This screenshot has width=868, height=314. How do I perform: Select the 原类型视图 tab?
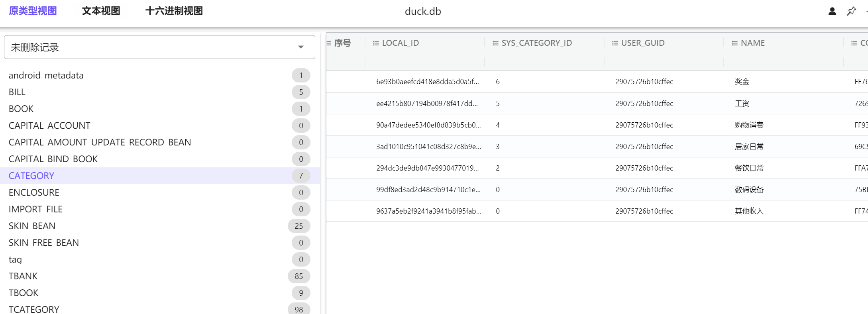tap(33, 11)
